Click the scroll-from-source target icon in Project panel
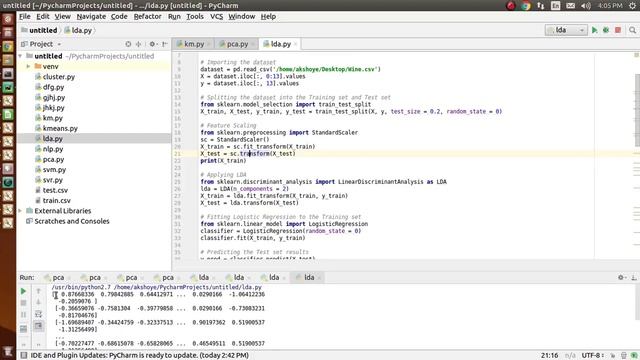The height and width of the screenshot is (360, 640). [128, 44]
